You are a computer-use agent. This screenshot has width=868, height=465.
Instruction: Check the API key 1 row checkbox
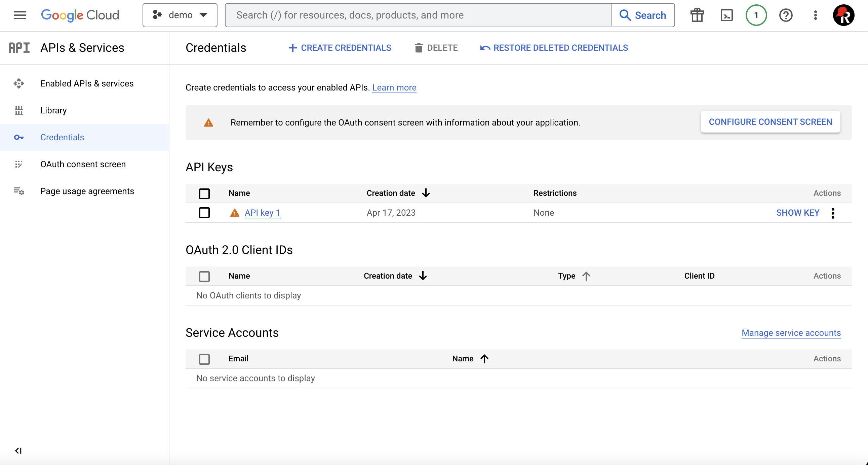[204, 213]
